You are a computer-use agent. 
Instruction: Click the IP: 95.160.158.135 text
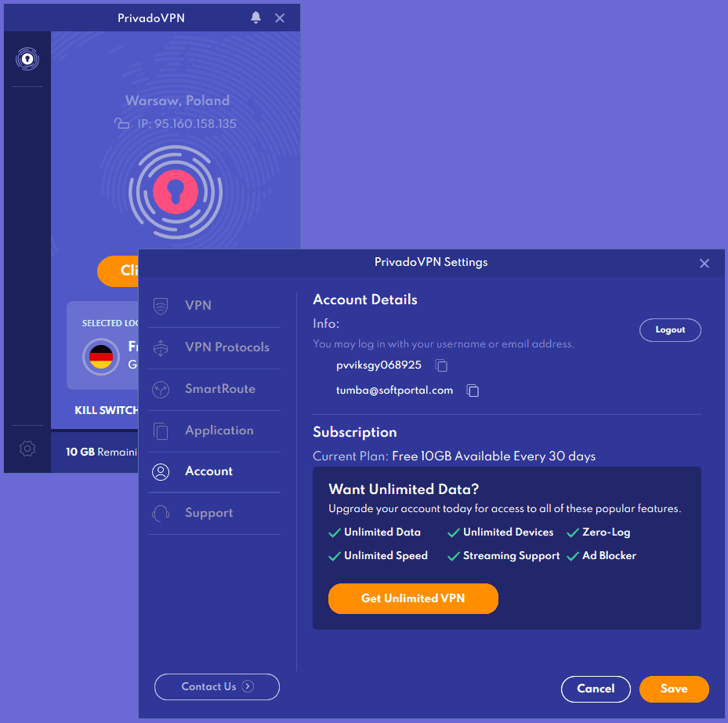(x=187, y=124)
